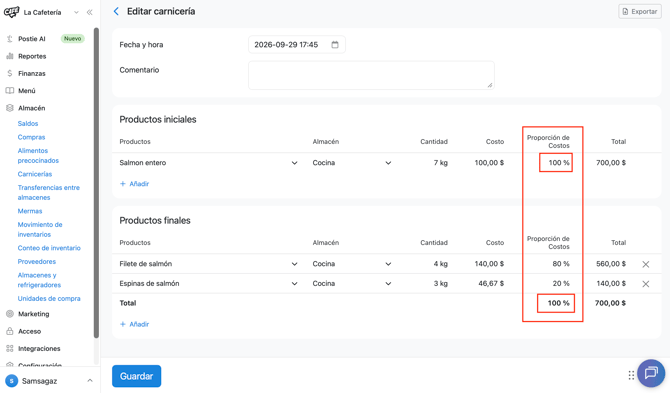Click the sidebar vertical scrollbar

tap(96, 183)
